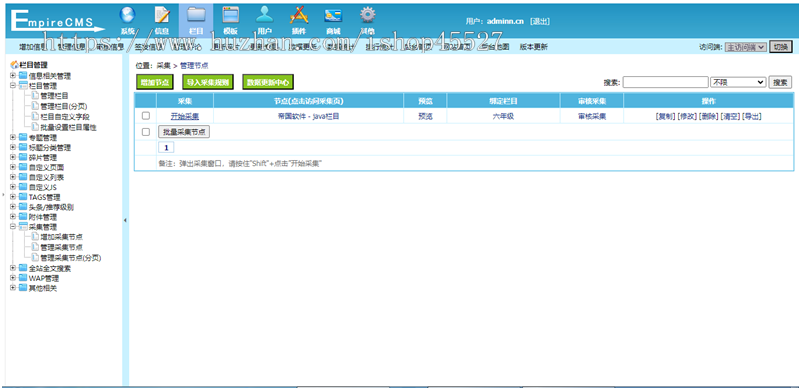Click page number 1 in pagination
The image size is (801, 390).
click(x=166, y=148)
